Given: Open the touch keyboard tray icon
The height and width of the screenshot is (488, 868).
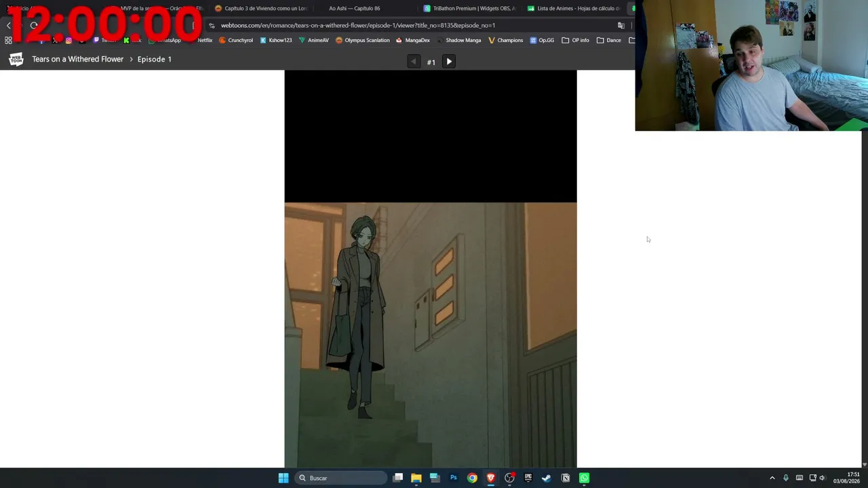Looking at the screenshot, I should (800, 479).
